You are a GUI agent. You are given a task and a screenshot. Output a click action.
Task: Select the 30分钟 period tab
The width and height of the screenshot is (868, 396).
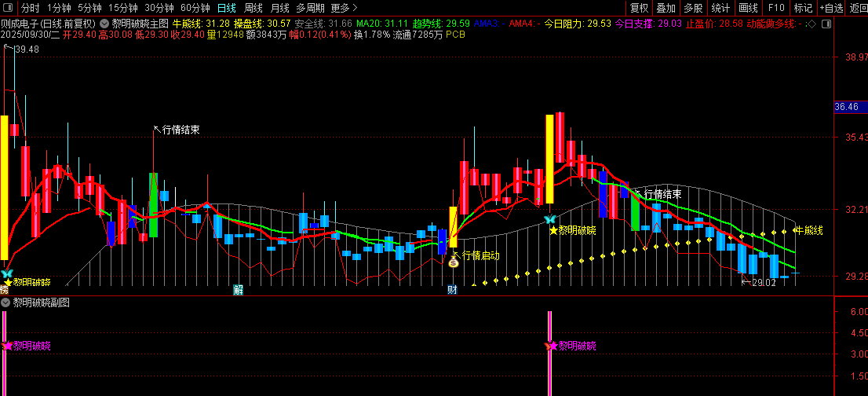pos(159,8)
